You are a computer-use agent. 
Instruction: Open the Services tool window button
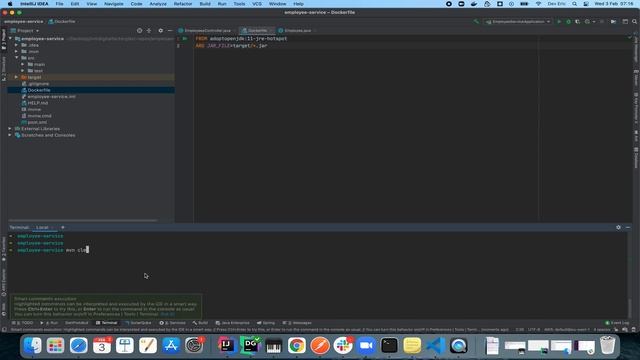pos(172,323)
